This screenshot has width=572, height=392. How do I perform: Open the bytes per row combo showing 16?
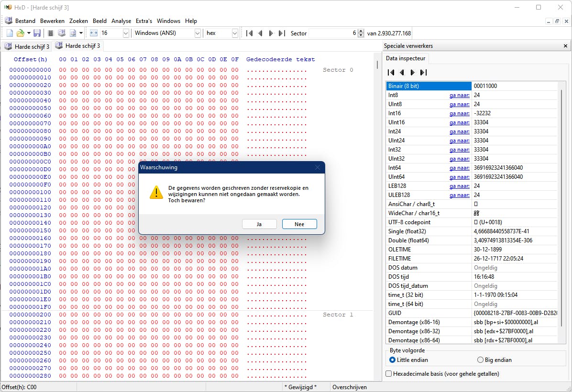point(126,33)
